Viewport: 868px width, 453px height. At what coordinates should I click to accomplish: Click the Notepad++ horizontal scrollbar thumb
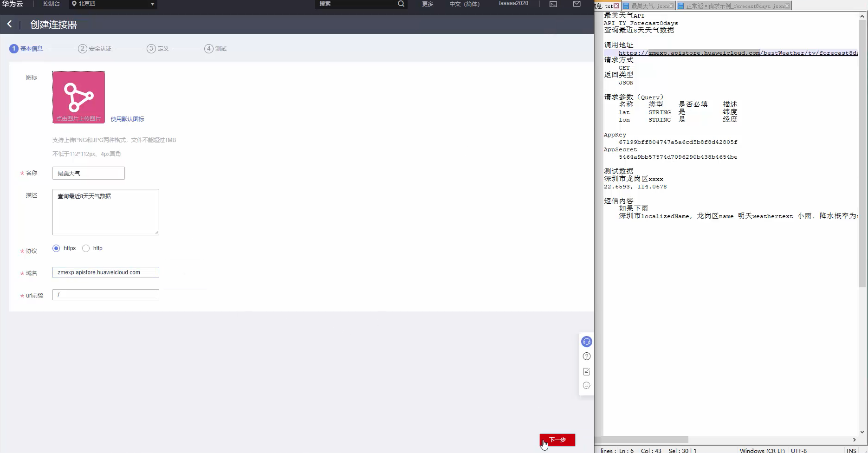click(x=641, y=440)
